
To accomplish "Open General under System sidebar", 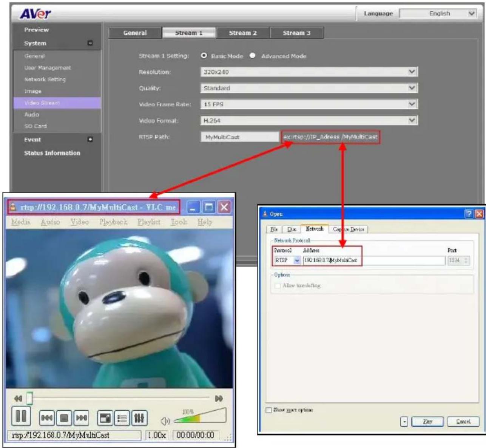I will 34,56.
